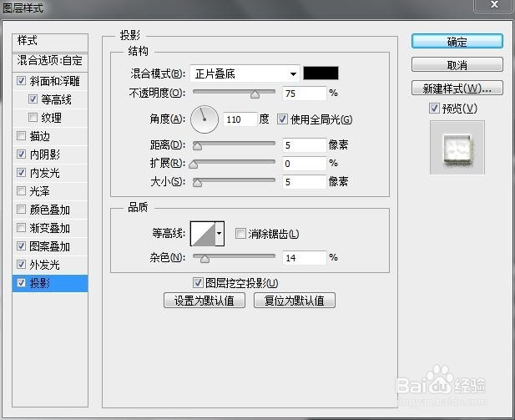Select 样式 in the left list

[50, 41]
